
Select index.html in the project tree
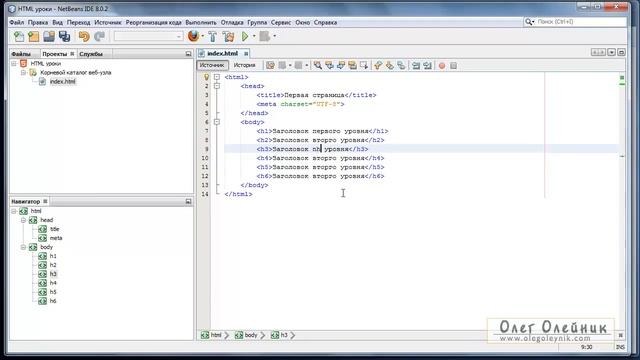tap(62, 82)
